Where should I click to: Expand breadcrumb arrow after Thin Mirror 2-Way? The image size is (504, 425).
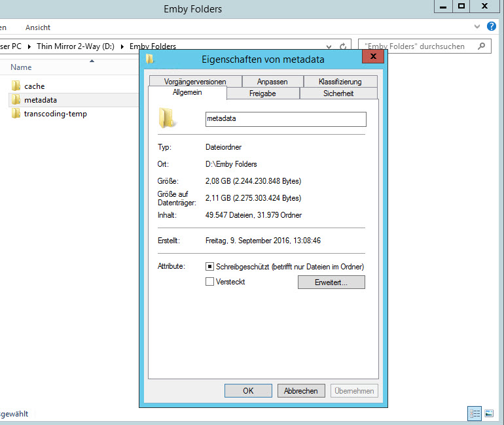coord(122,46)
